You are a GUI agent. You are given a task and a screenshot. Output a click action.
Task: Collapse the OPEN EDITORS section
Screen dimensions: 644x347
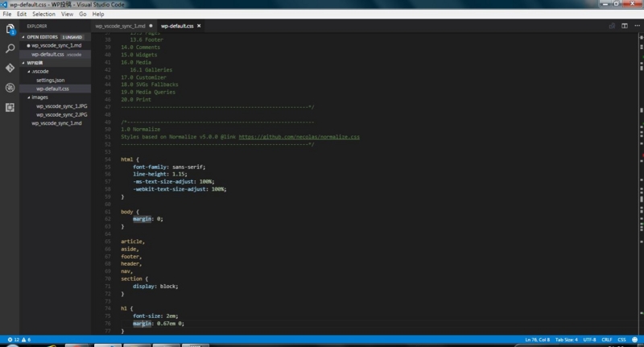[23, 37]
